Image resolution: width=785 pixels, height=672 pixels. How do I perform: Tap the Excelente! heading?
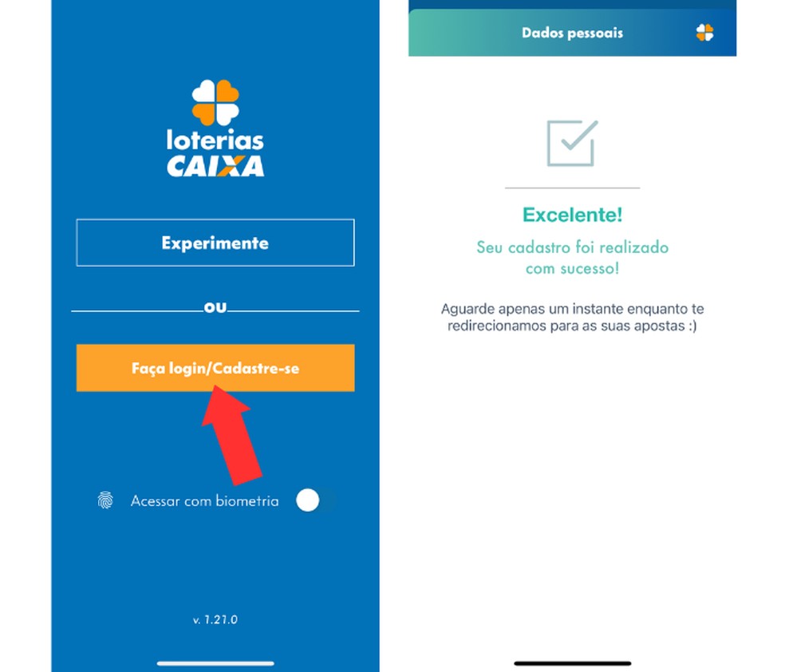pos(572,215)
